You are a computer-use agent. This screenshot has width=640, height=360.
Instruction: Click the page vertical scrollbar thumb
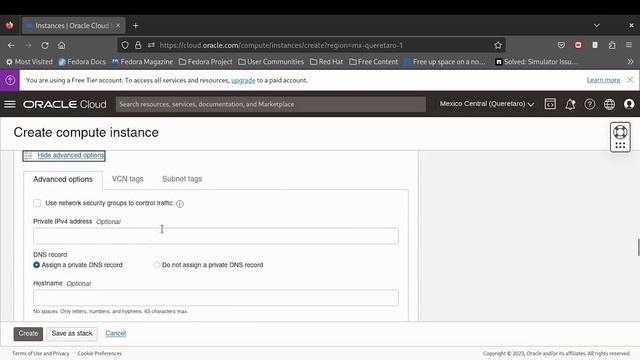638,247
